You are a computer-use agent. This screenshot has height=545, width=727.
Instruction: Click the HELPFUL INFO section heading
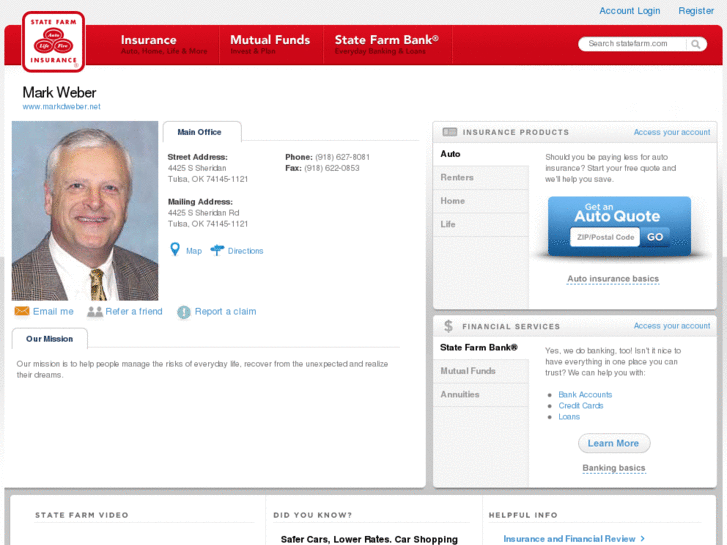tap(523, 515)
